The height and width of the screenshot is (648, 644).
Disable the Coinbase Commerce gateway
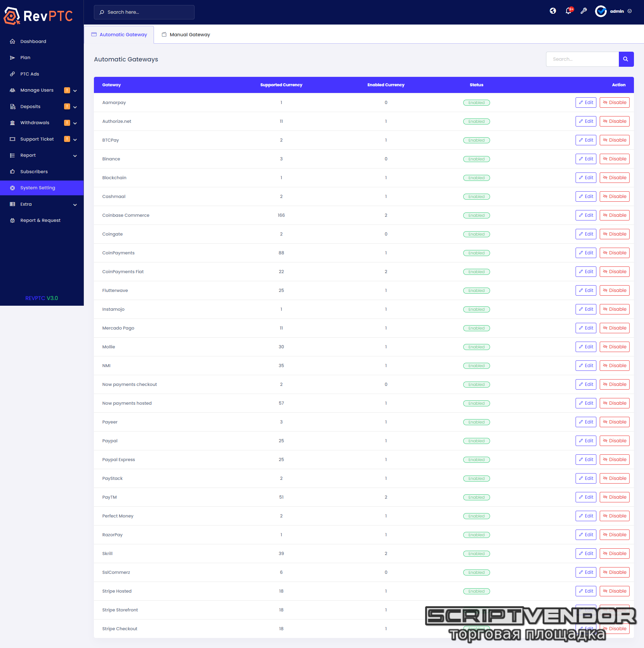(614, 215)
